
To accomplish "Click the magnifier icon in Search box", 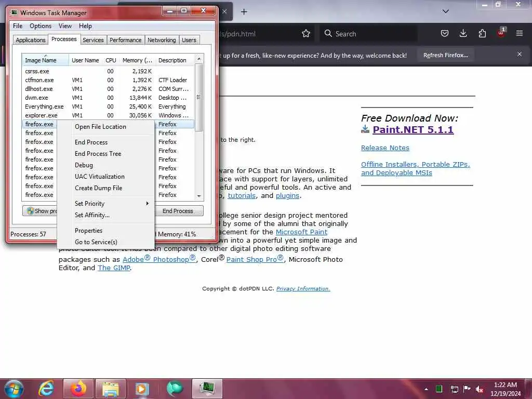I will (328, 33).
